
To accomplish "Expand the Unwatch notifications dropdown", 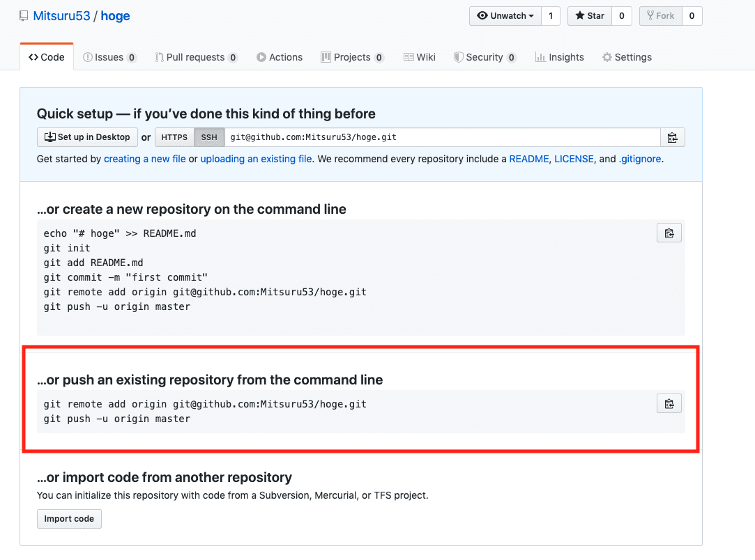I will (x=505, y=16).
